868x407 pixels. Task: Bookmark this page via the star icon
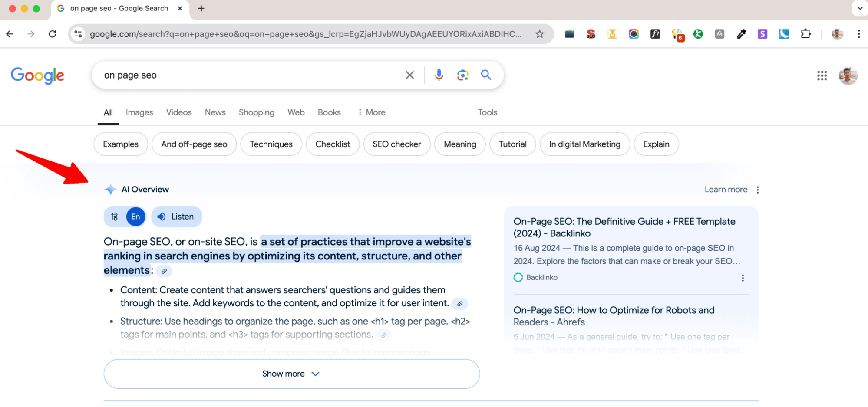click(539, 33)
